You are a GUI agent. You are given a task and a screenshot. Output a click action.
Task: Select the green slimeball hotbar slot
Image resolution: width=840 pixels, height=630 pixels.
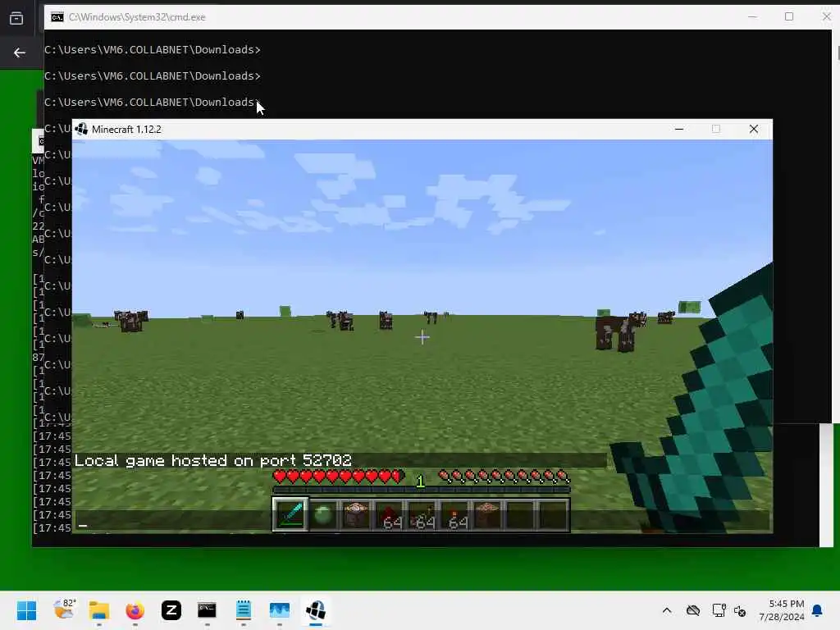[x=323, y=514]
